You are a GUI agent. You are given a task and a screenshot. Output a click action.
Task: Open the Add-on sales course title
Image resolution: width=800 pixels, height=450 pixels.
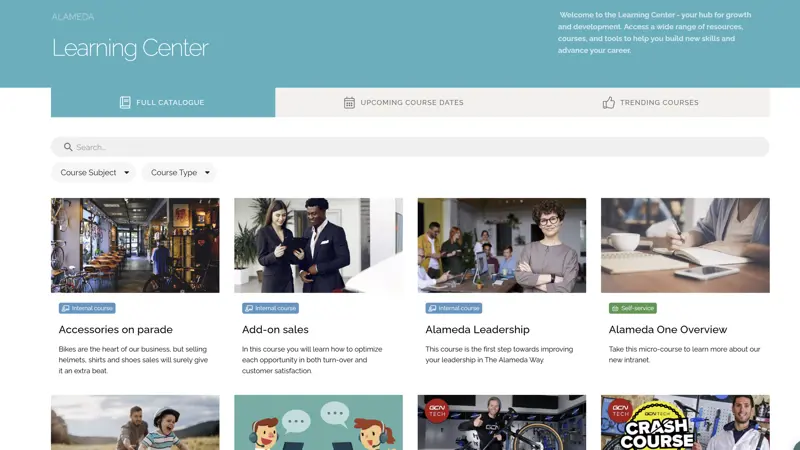[275, 330]
